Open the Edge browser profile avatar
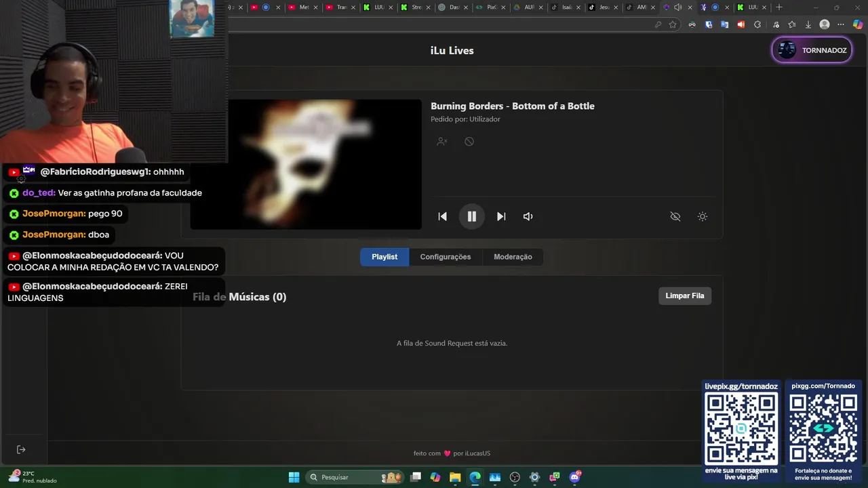 [x=825, y=24]
